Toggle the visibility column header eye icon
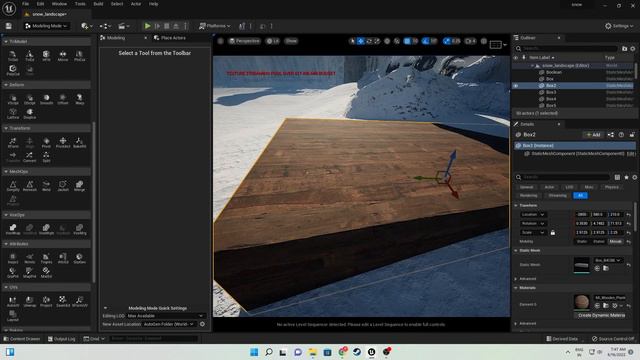Screen dimensions: 640x360 (x=516, y=58)
